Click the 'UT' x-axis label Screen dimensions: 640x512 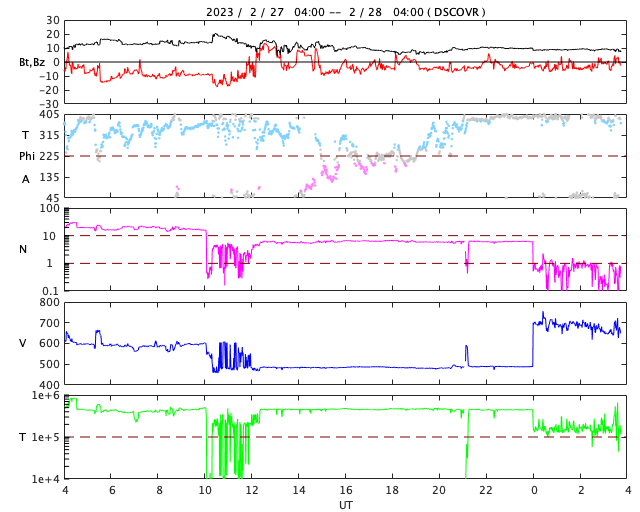point(346,505)
